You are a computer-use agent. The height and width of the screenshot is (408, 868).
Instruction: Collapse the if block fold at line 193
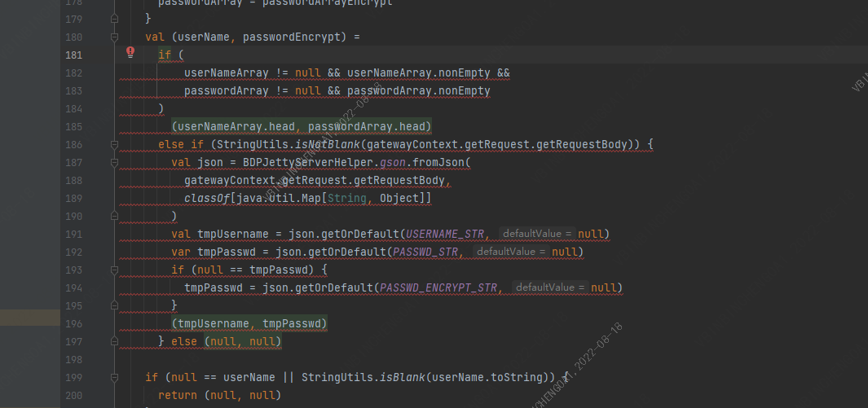point(115,270)
